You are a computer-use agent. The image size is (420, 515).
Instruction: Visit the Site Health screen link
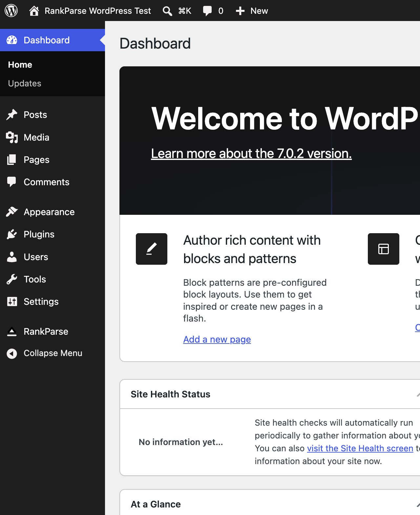pos(360,448)
